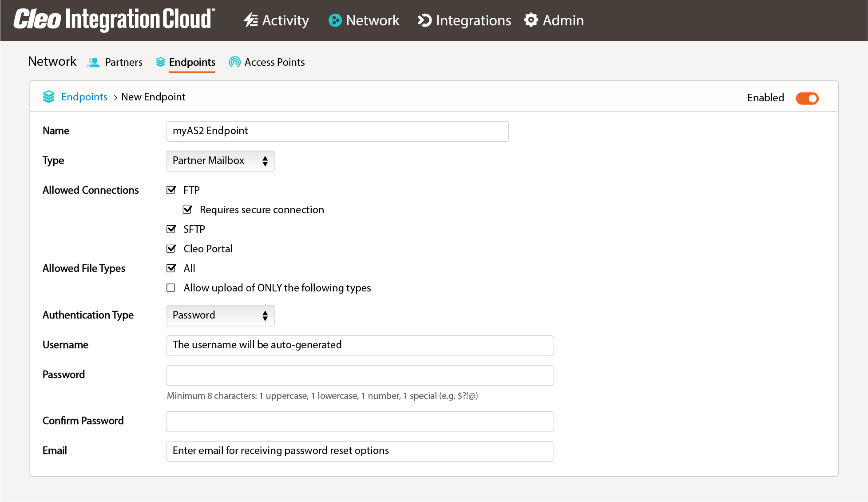Image resolution: width=868 pixels, height=502 pixels.
Task: Click the Activity icon in the top navigation
Action: click(250, 20)
